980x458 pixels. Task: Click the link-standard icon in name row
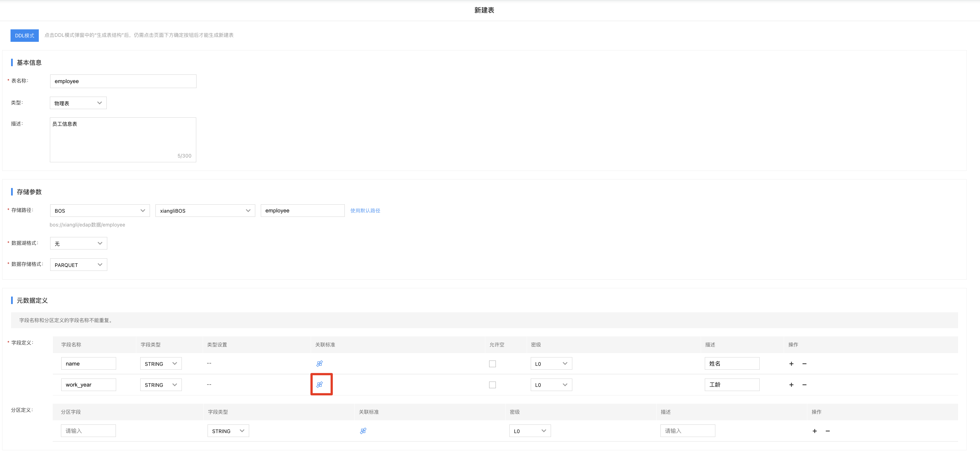coord(320,363)
